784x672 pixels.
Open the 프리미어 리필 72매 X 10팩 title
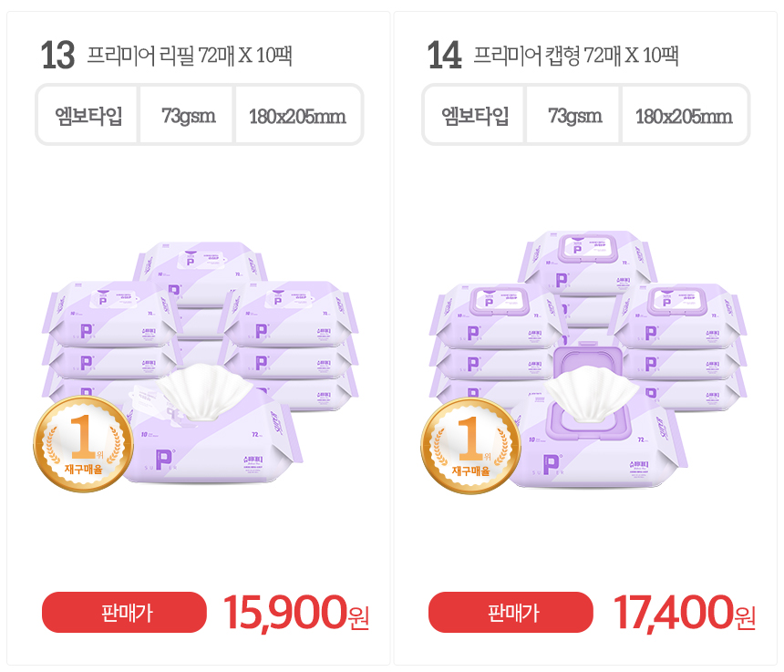(x=189, y=57)
